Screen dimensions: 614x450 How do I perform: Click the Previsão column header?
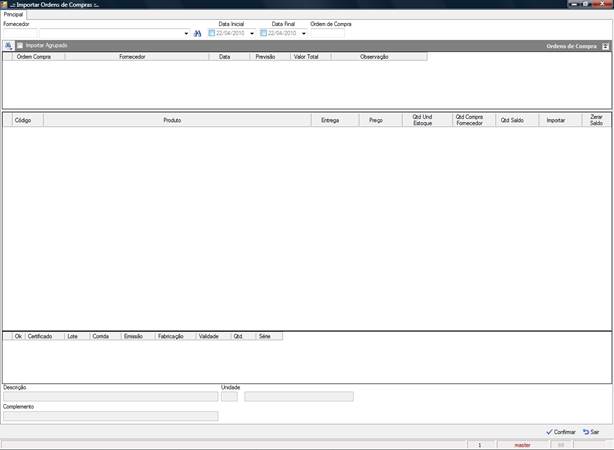pos(270,57)
